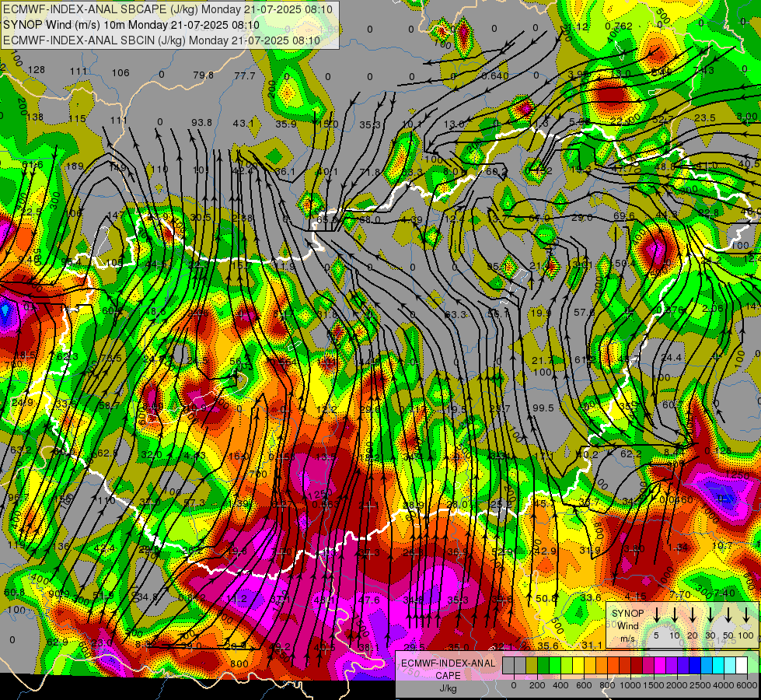Select the pure yellow swatch in CAPE legend

578,666
